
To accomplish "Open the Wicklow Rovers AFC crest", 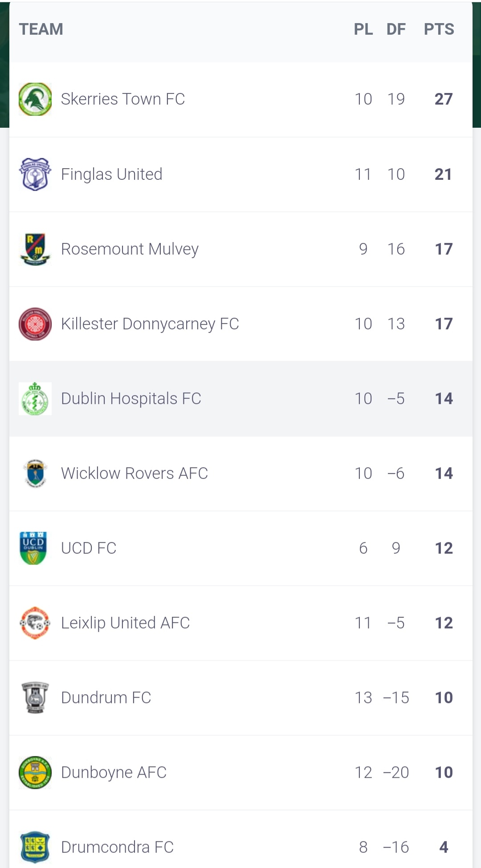I will [x=35, y=473].
